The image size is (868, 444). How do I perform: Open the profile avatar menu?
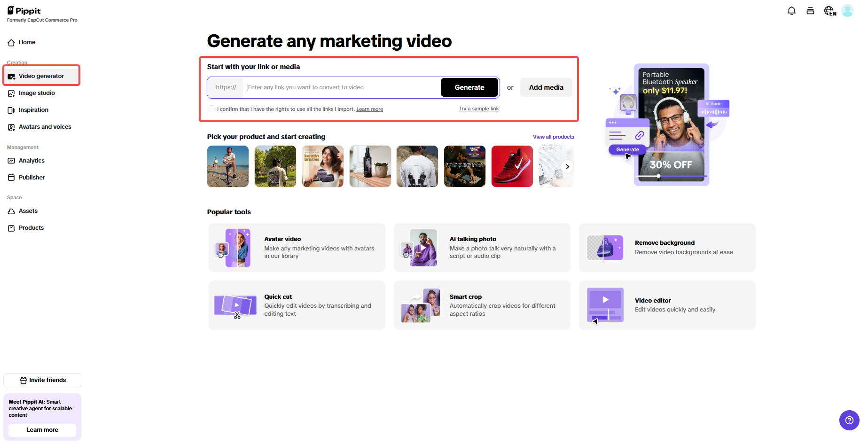848,10
